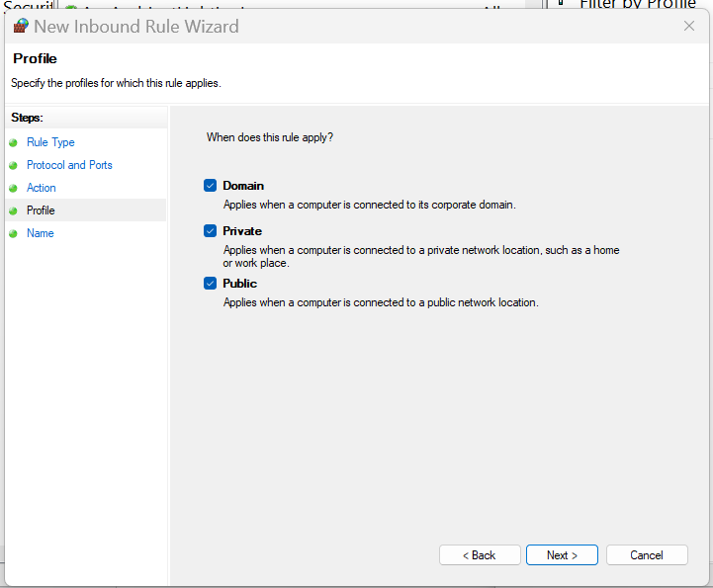The width and height of the screenshot is (713, 588).
Task: Click green bullet beside Name
Action: click(13, 233)
